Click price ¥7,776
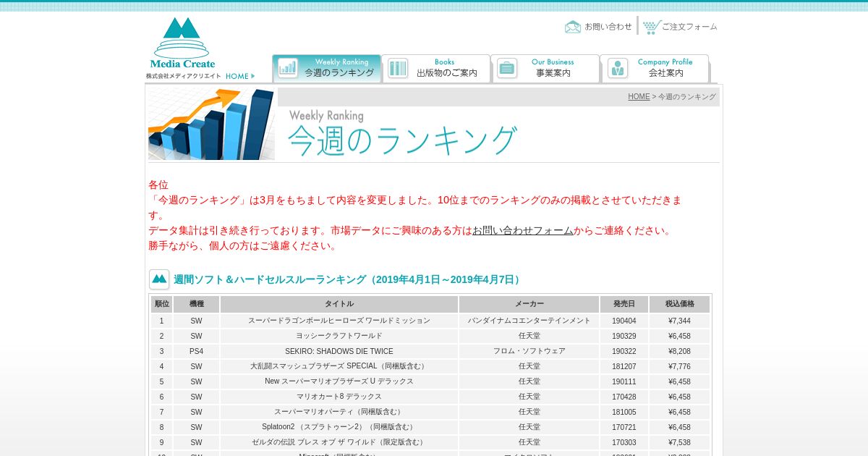The width and height of the screenshot is (868, 456). click(x=679, y=366)
